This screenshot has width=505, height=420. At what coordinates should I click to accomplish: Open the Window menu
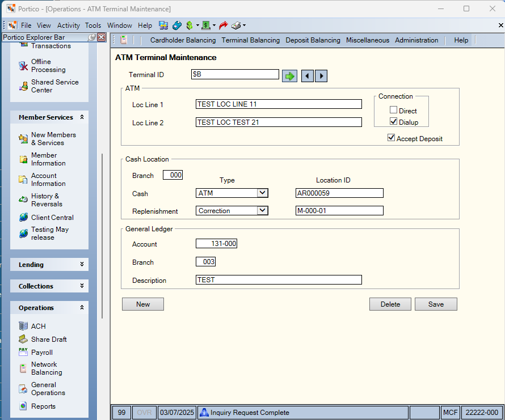tap(120, 26)
